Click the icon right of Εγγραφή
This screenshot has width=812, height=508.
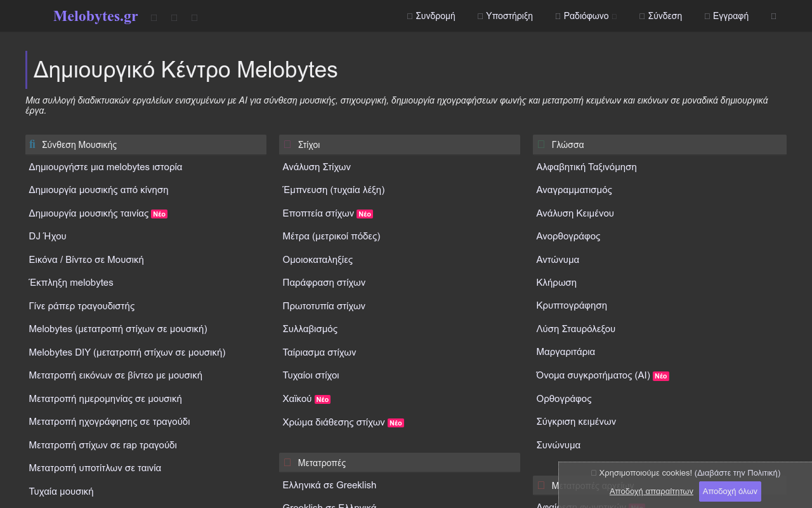pos(773,17)
